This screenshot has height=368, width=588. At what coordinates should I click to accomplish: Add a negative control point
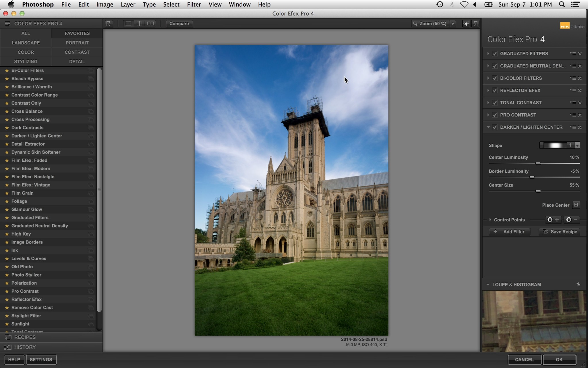point(572,220)
